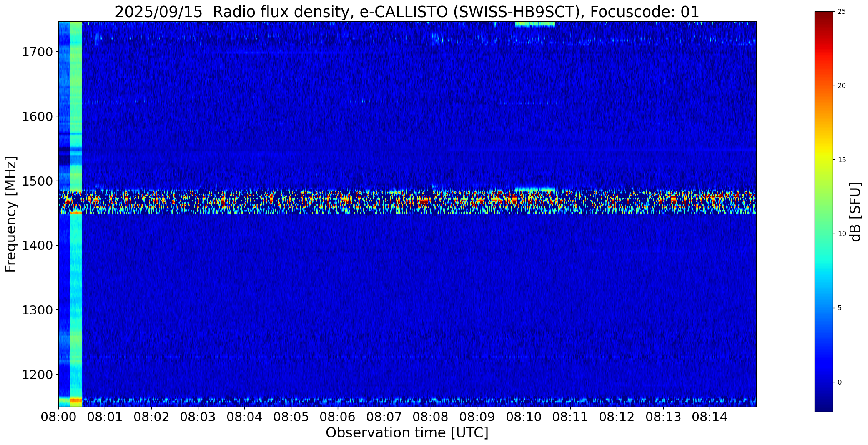Click the 'Frequency [MHz]' axis label
Screen dimensions: 868x445
(x=11, y=214)
